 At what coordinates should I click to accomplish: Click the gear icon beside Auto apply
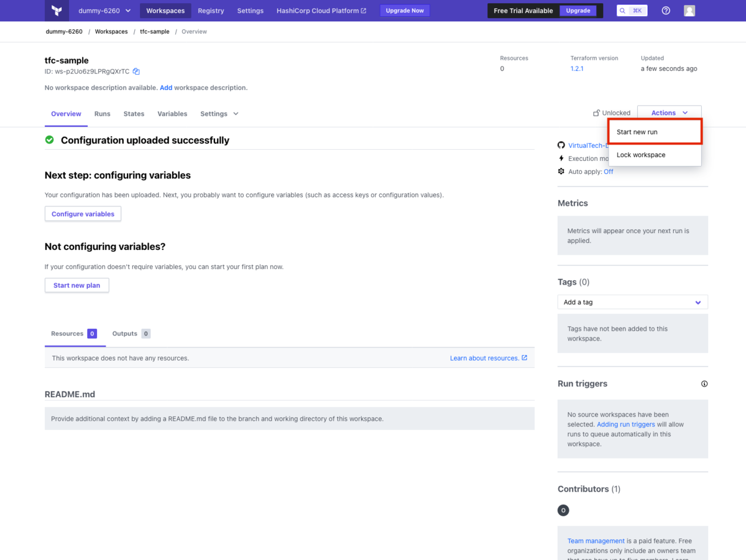point(561,172)
